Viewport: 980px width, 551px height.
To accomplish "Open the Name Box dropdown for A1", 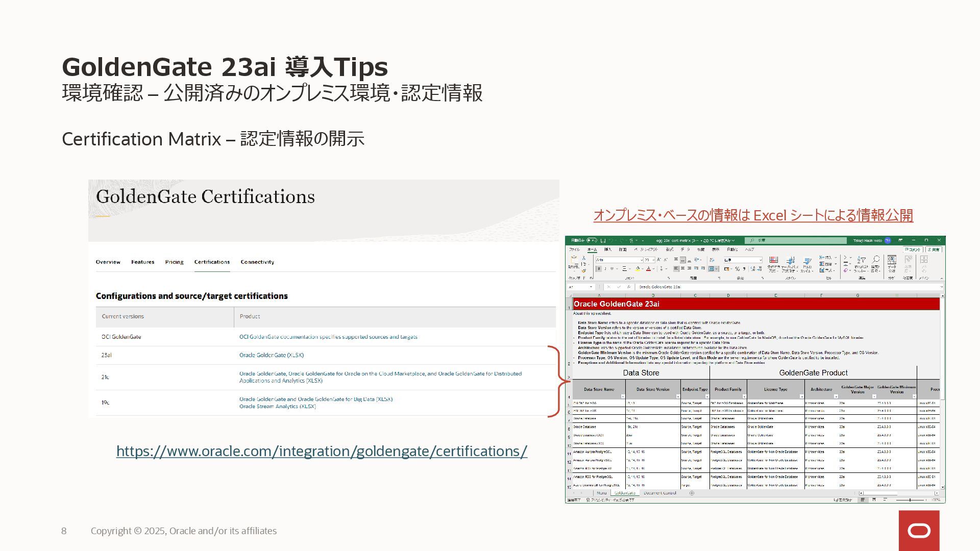I will pos(591,287).
